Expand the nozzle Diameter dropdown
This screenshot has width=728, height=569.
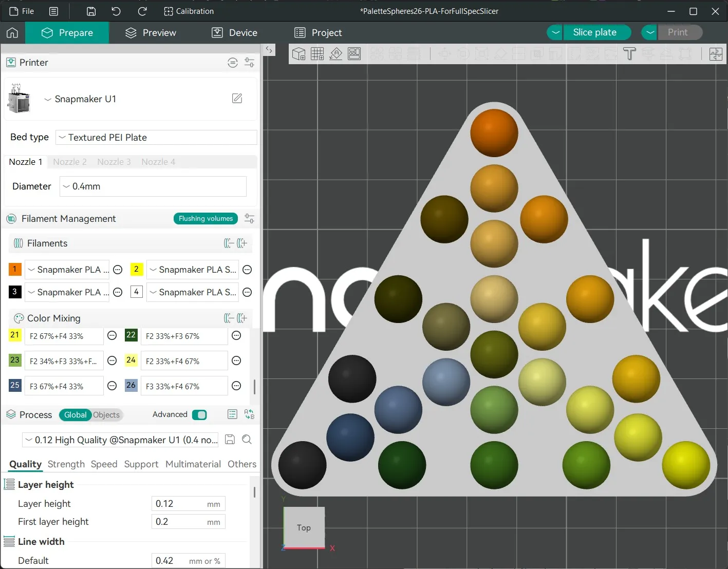tap(153, 186)
